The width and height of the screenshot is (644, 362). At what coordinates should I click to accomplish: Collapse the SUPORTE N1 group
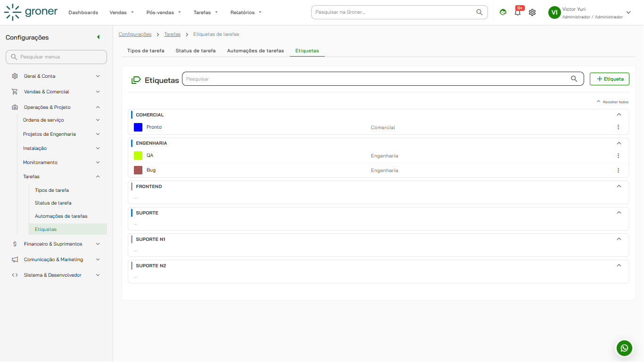click(x=619, y=239)
